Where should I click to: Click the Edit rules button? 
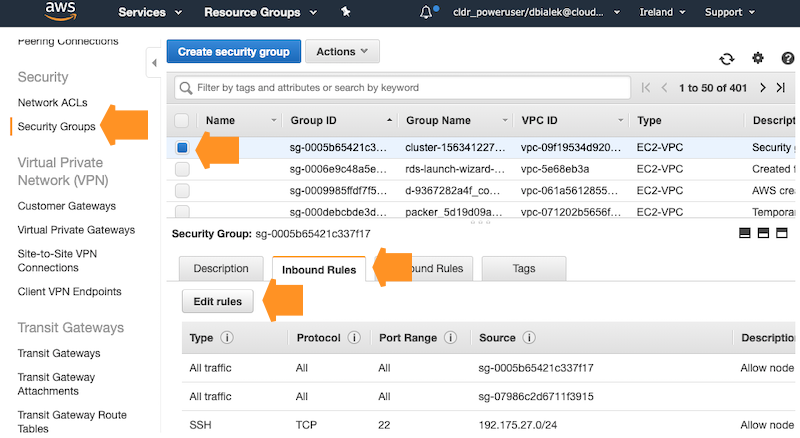(x=218, y=300)
